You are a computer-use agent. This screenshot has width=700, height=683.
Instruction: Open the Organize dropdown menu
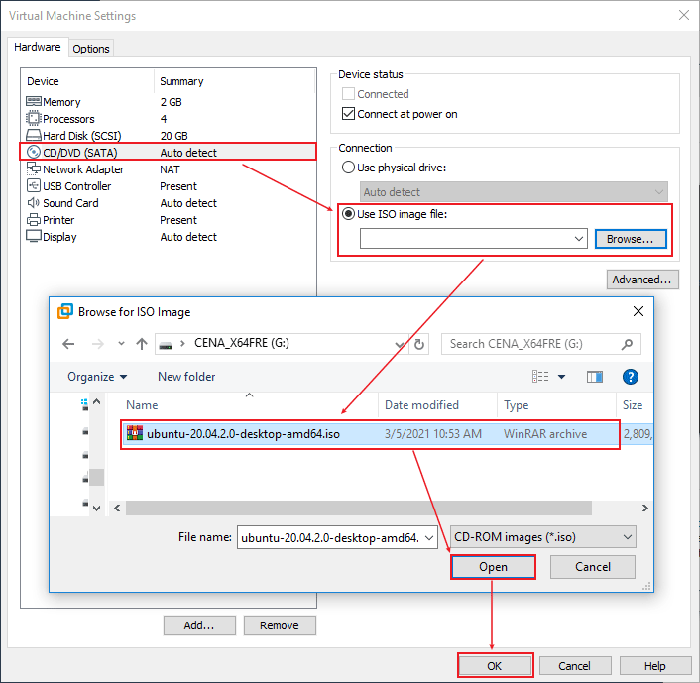97,377
